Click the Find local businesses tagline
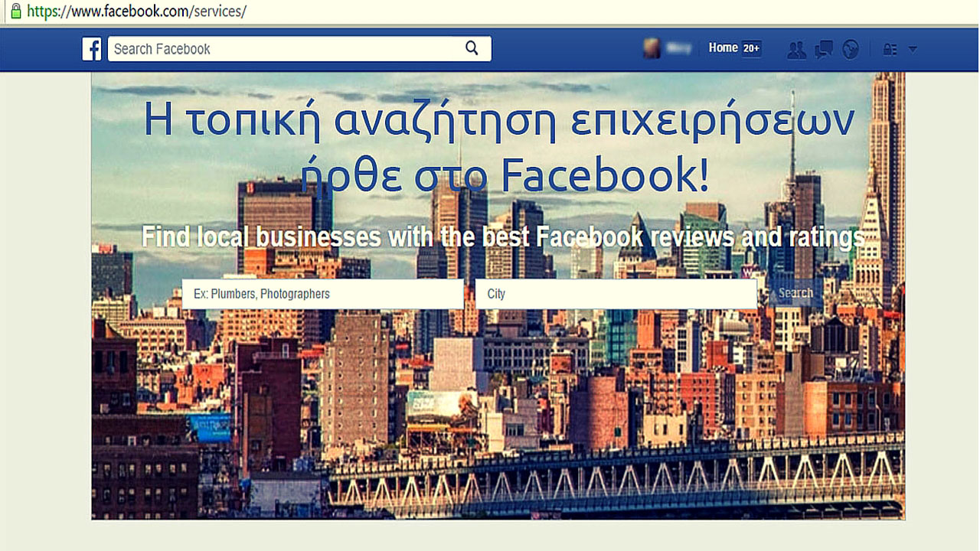Image resolution: width=980 pixels, height=551 pixels. (503, 237)
